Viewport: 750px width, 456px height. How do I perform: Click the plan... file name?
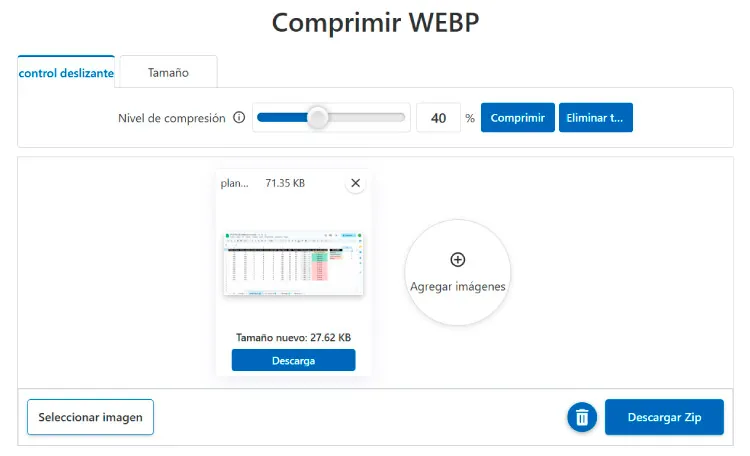click(x=234, y=183)
